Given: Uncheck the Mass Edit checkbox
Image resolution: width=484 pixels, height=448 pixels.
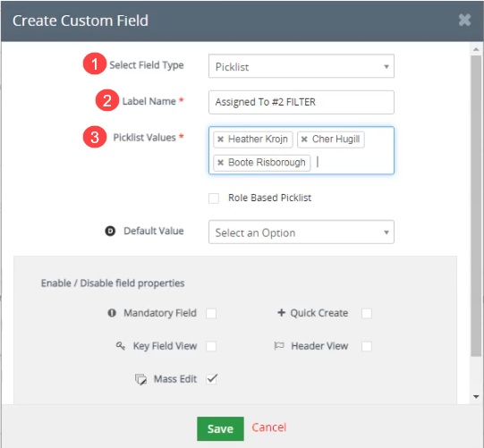Looking at the screenshot, I should pos(212,379).
